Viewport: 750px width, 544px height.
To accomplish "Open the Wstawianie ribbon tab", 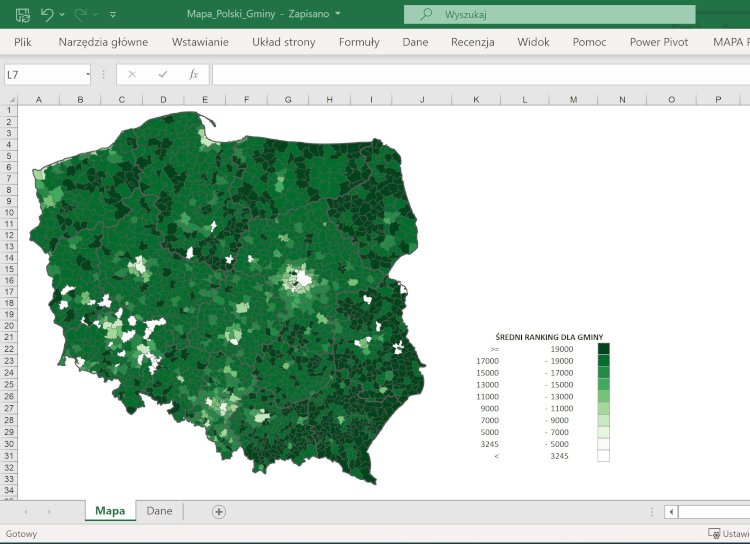I will (200, 42).
